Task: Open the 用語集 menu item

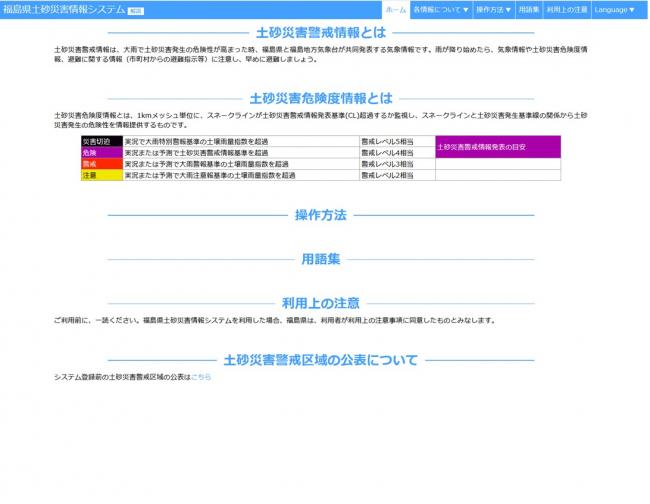Action: [x=529, y=9]
